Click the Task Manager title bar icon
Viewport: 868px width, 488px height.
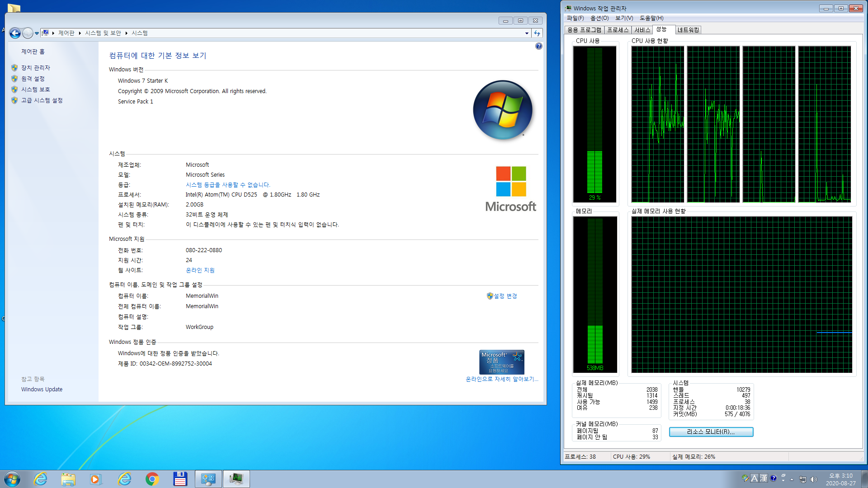pyautogui.click(x=568, y=8)
